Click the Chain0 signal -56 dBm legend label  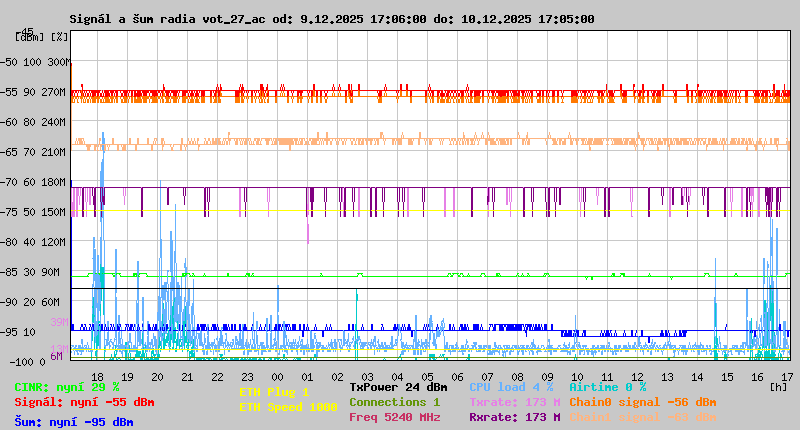point(642,402)
